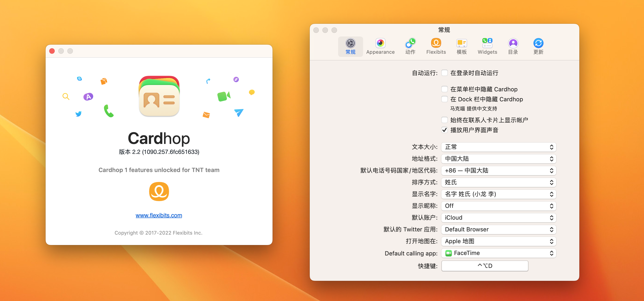Open the Widgets preferences icon
The image size is (644, 301).
[x=487, y=44]
